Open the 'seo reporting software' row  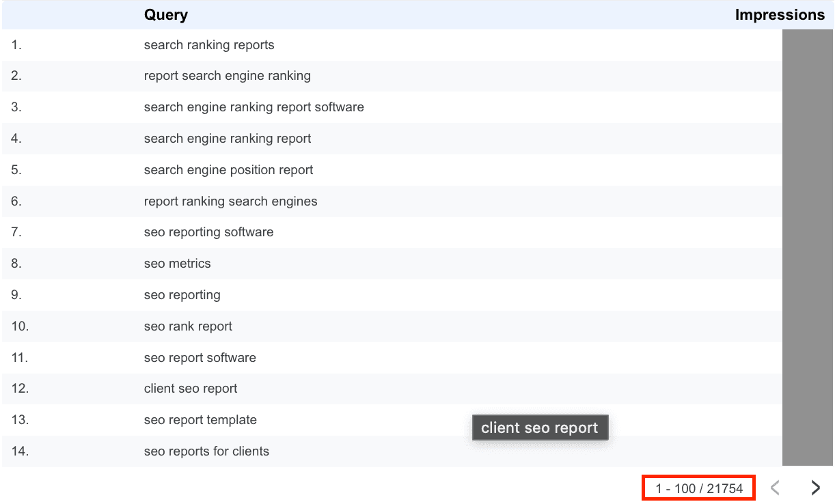[x=208, y=232]
